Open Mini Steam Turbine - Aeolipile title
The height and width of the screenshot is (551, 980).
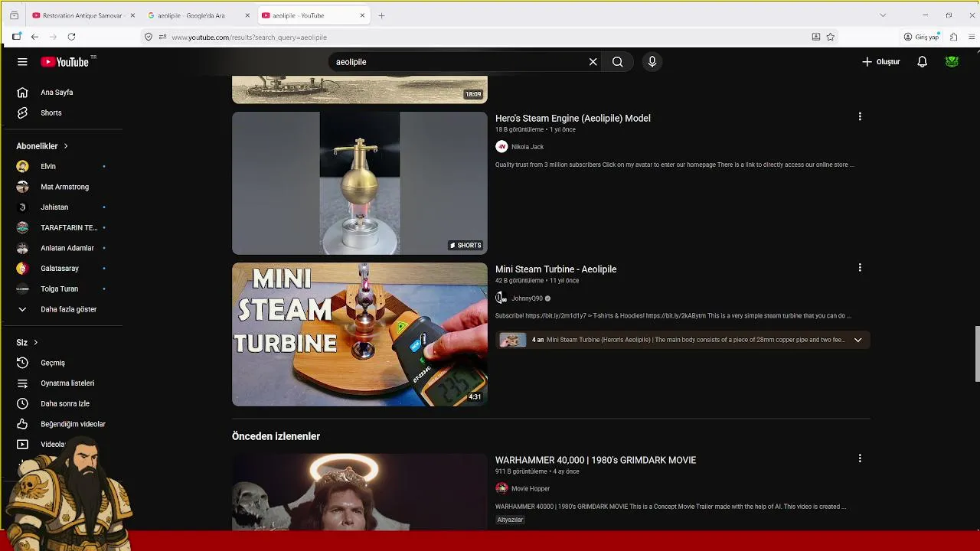click(x=556, y=269)
